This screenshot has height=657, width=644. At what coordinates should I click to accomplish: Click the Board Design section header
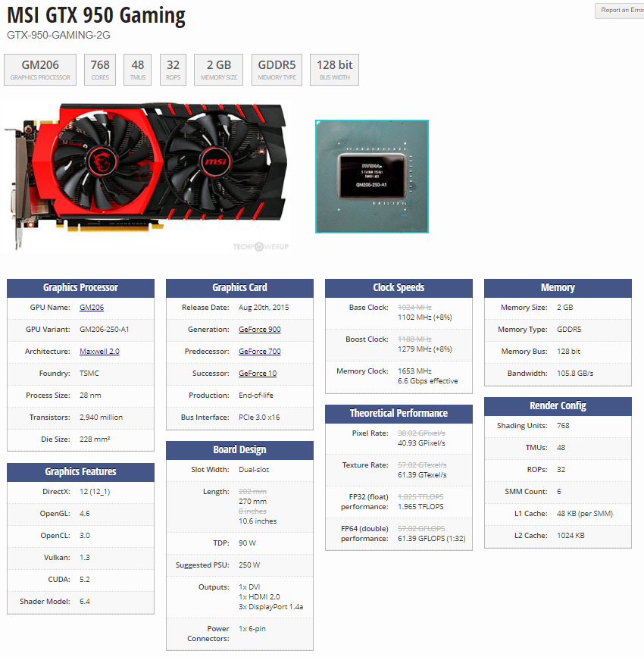click(x=239, y=450)
